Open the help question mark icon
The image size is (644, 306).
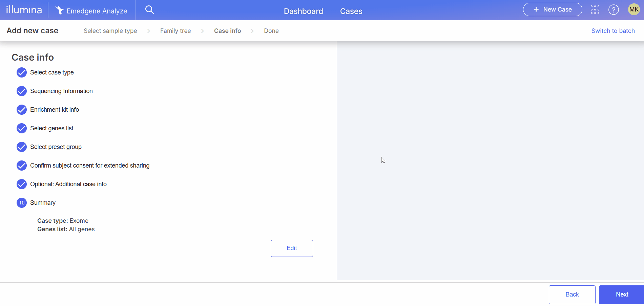pos(614,10)
